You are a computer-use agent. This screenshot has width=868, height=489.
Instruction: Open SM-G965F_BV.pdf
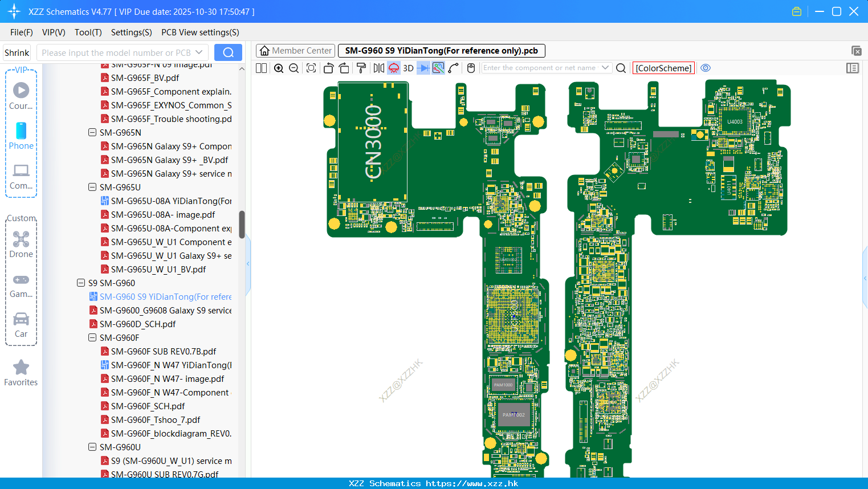pyautogui.click(x=145, y=78)
